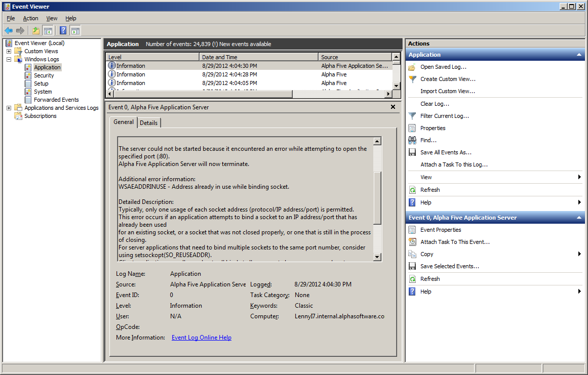Select the Setup log icon in tree

[28, 84]
